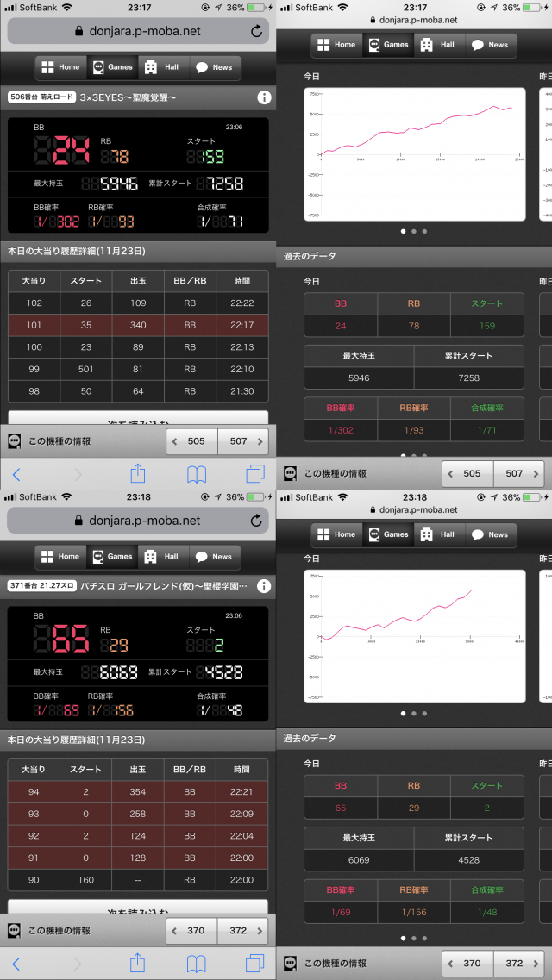Reload page above the 3×3EYES machine header
The image size is (552, 980).
[256, 32]
